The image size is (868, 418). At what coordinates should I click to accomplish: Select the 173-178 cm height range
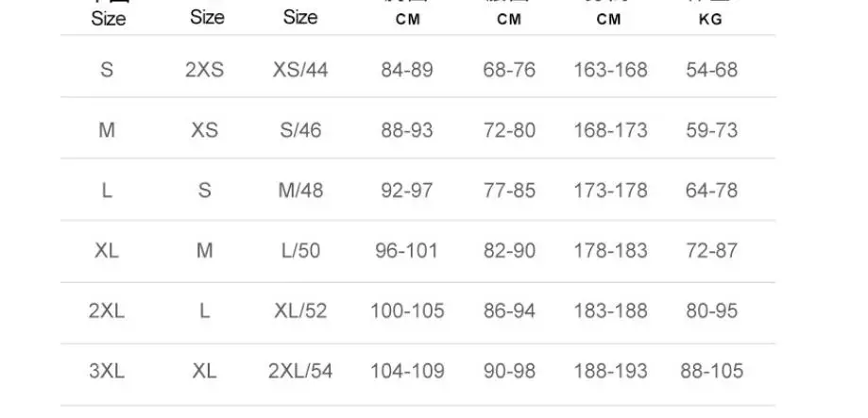[x=610, y=191]
